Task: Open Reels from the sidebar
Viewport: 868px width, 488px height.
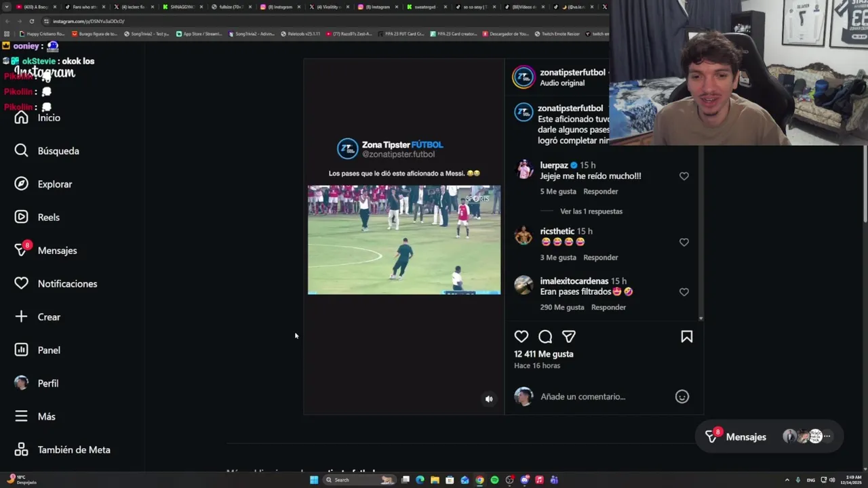Action: [37, 218]
